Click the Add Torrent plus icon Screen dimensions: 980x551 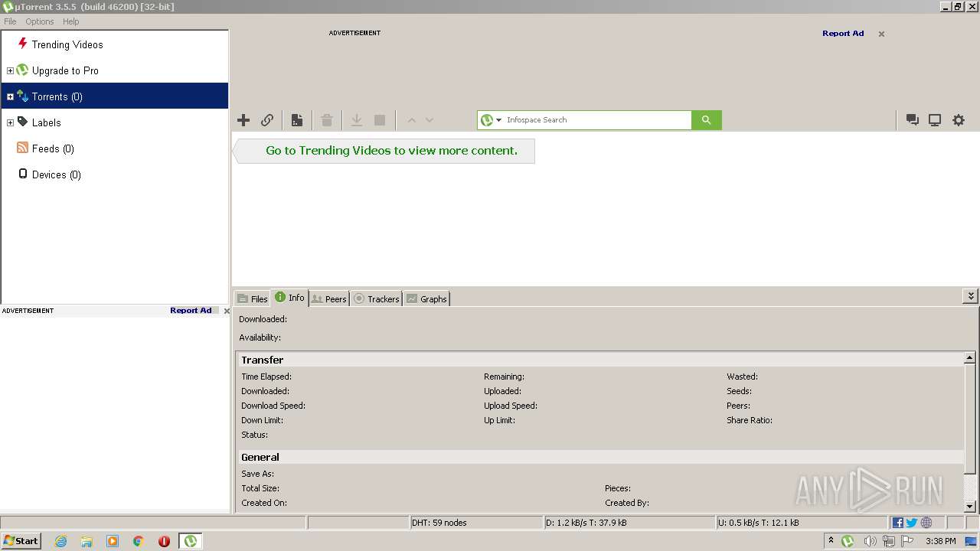point(243,120)
